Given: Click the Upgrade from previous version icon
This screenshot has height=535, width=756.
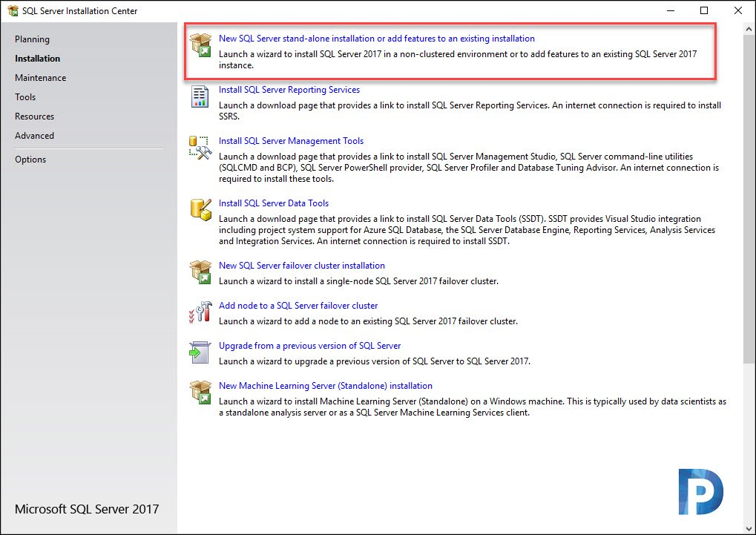Looking at the screenshot, I should tap(200, 352).
